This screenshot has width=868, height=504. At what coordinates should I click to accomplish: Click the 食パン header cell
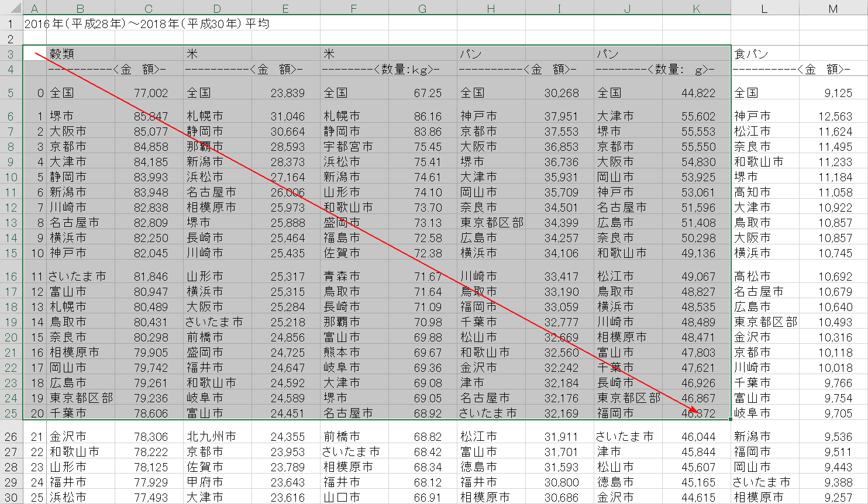point(765,54)
